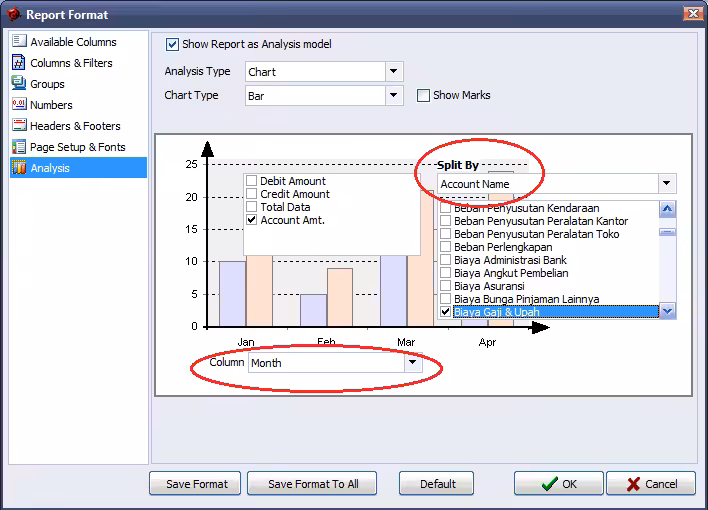This screenshot has width=708, height=510.
Task: Click the Page Setup & Fonts icon
Action: (x=19, y=147)
